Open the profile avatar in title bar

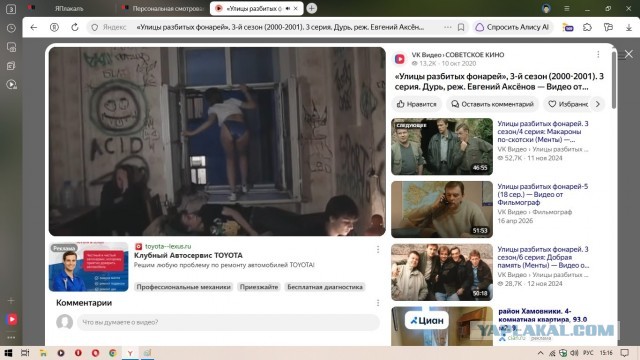click(546, 9)
